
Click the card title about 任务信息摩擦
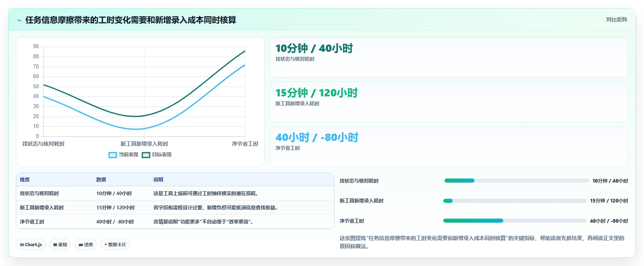point(131,20)
